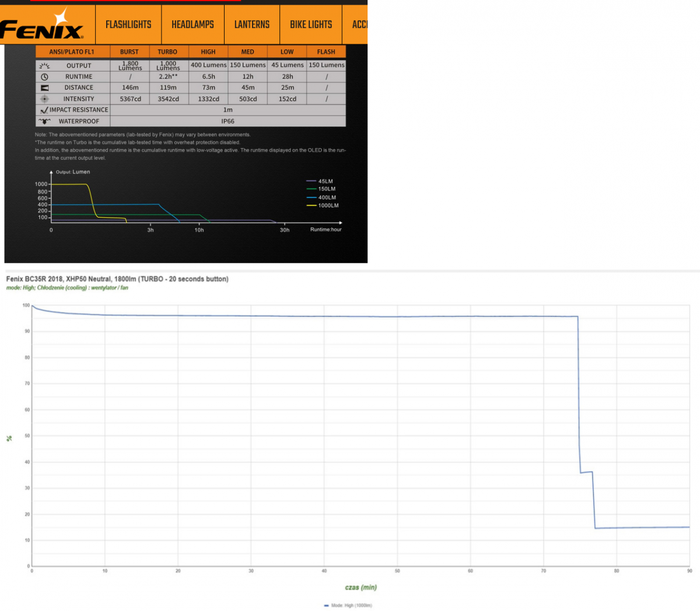Image resolution: width=700 pixels, height=611 pixels.
Task: Click the 146m distance cell
Action: (130, 88)
